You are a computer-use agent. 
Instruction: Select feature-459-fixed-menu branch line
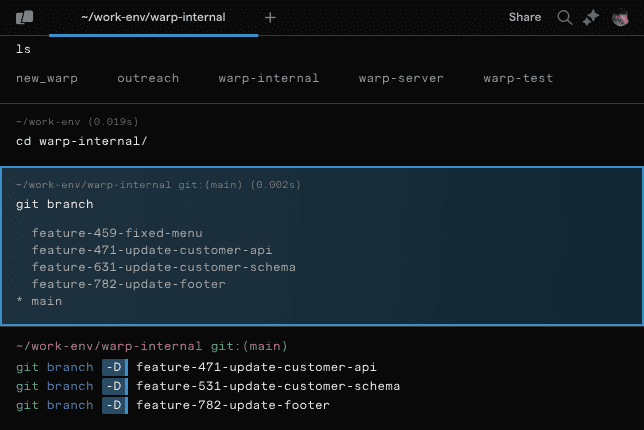tap(117, 233)
